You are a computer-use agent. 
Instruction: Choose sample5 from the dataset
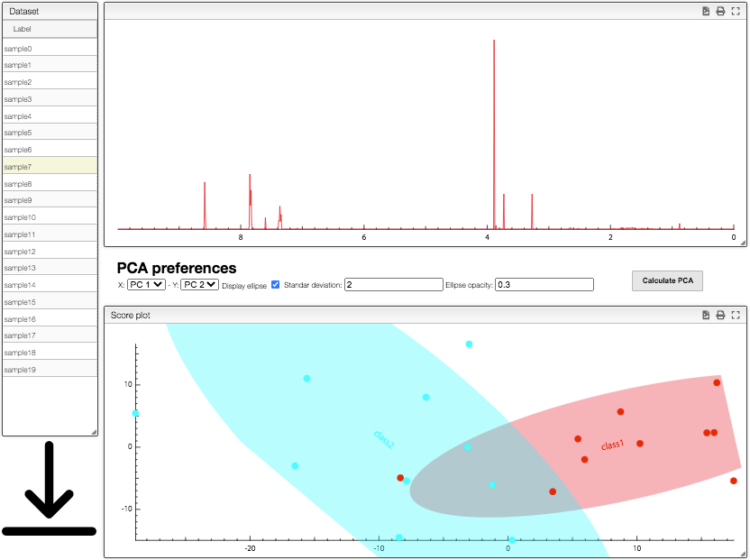pos(50,133)
